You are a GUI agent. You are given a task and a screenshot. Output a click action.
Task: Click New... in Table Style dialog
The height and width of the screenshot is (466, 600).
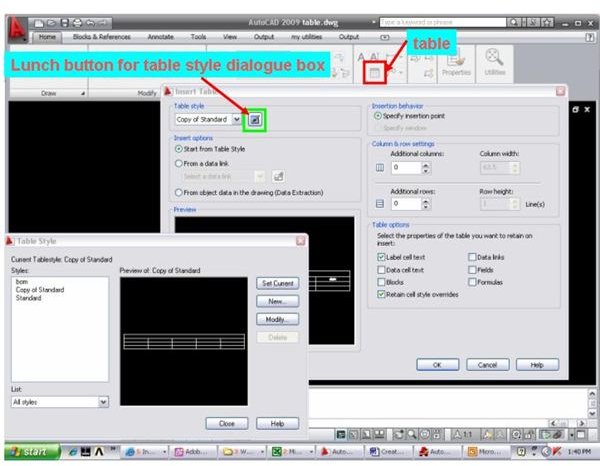[277, 301]
